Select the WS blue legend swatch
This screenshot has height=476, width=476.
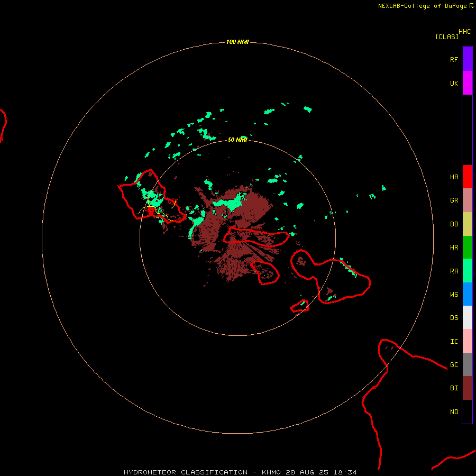click(x=467, y=294)
